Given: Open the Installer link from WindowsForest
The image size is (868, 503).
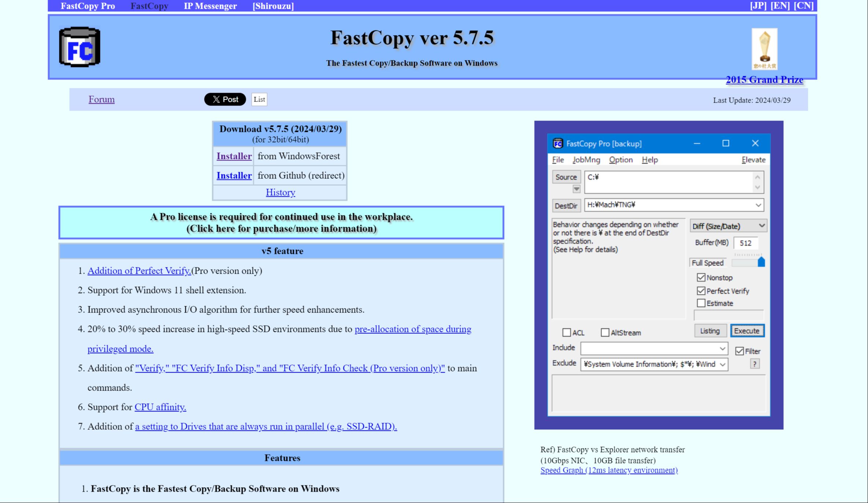Looking at the screenshot, I should [234, 156].
